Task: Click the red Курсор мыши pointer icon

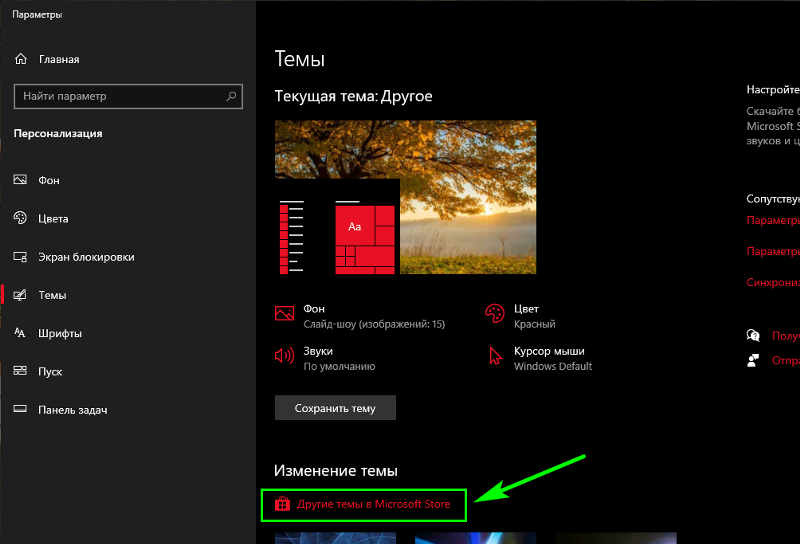Action: (495, 356)
